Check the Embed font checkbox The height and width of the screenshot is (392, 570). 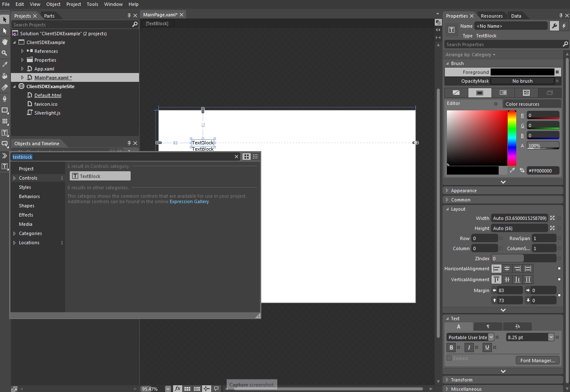pos(449,358)
